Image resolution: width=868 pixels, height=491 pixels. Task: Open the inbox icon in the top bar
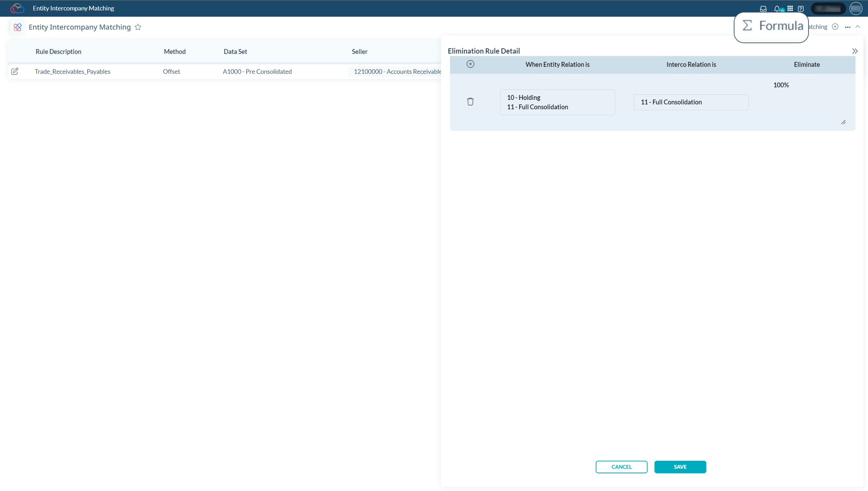pos(763,8)
